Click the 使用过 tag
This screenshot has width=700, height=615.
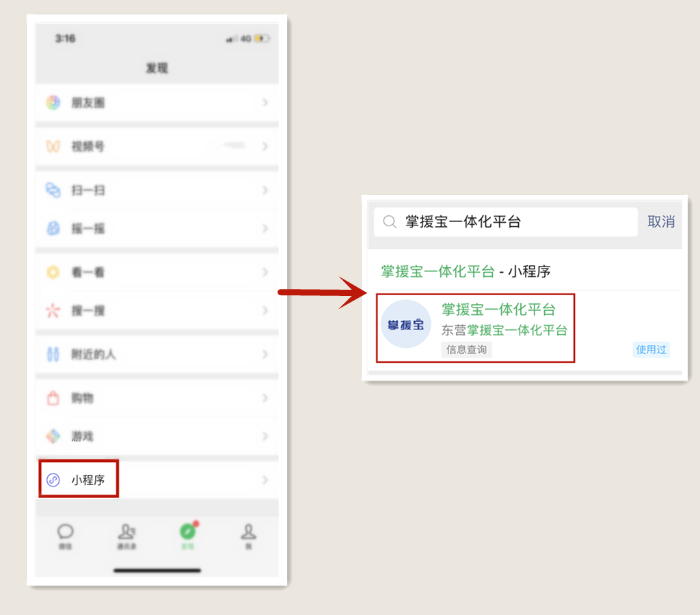[x=651, y=349]
